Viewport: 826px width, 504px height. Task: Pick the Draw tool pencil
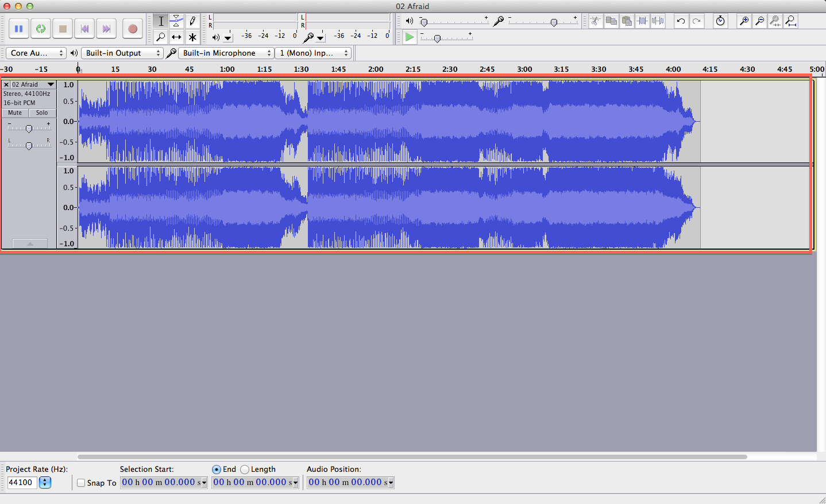coord(192,21)
